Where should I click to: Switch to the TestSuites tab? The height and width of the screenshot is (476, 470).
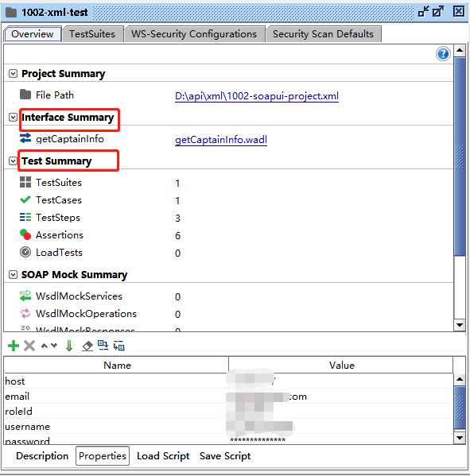(92, 34)
